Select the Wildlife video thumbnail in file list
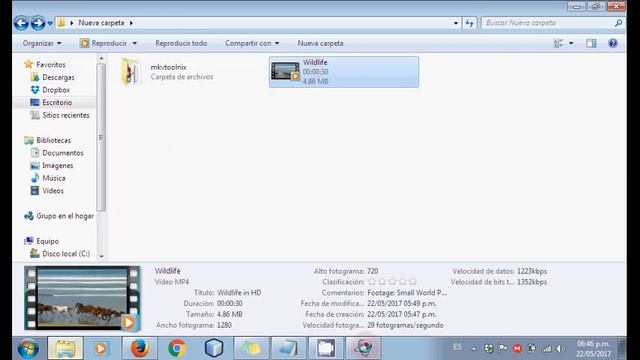The height and width of the screenshot is (360, 640). 285,71
